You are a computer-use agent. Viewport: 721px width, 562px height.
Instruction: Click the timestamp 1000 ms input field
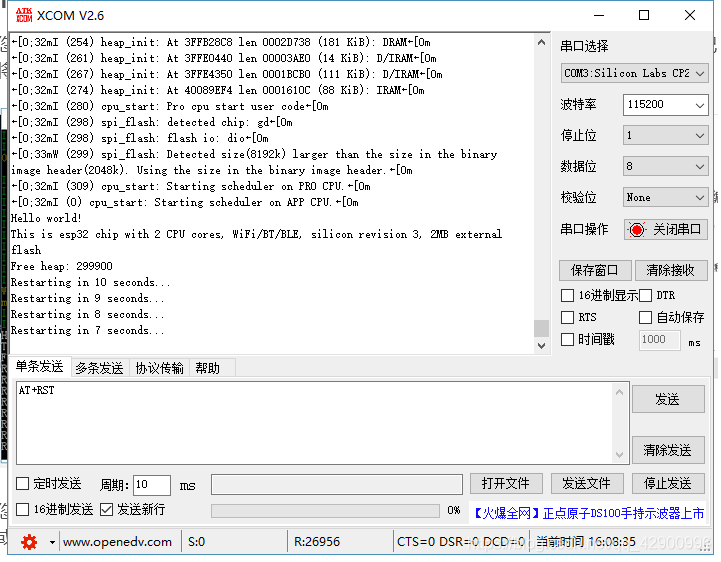pos(659,340)
